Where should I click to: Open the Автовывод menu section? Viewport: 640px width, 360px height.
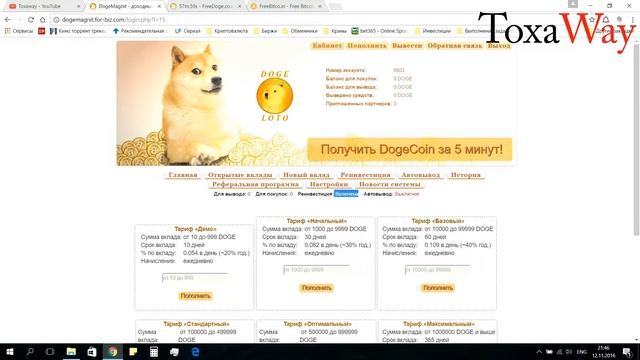[420, 175]
